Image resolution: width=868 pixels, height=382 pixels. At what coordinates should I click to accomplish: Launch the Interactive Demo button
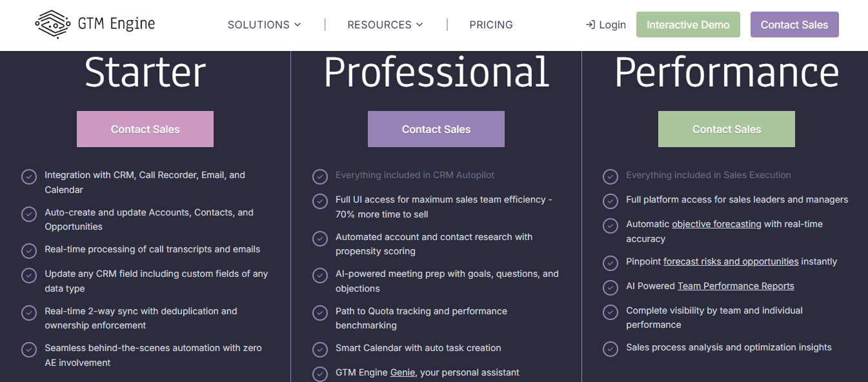(x=688, y=25)
